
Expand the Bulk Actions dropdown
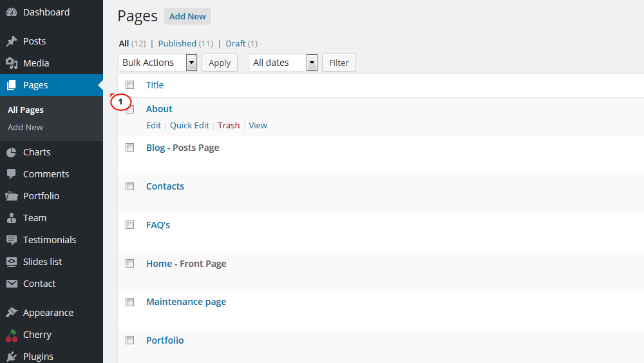[157, 63]
